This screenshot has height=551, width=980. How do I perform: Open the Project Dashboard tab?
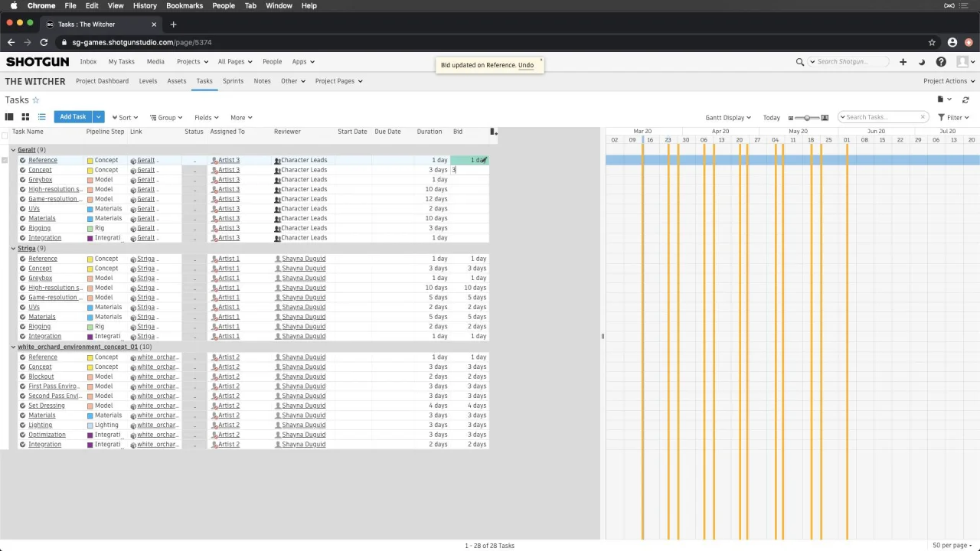pyautogui.click(x=103, y=81)
